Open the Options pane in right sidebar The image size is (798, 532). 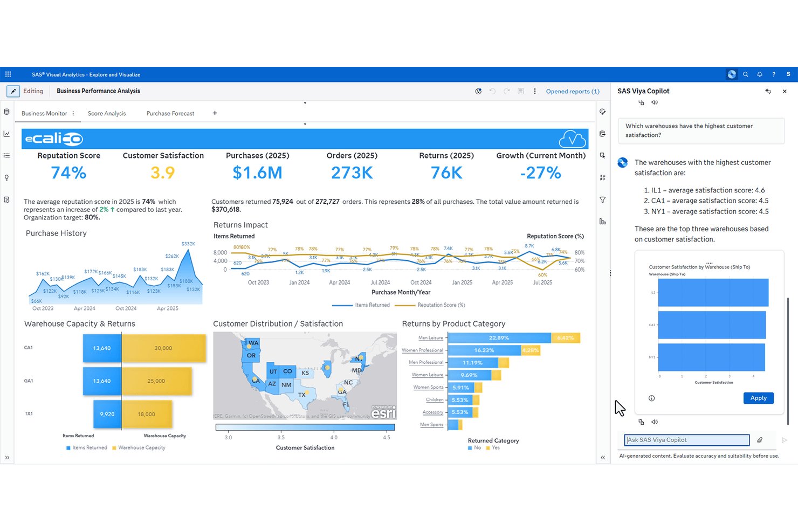602,112
